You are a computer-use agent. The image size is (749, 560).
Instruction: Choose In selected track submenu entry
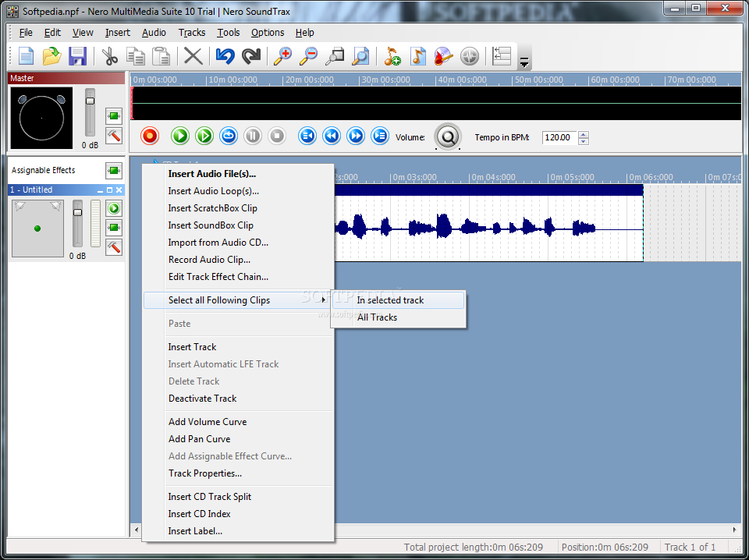399,300
